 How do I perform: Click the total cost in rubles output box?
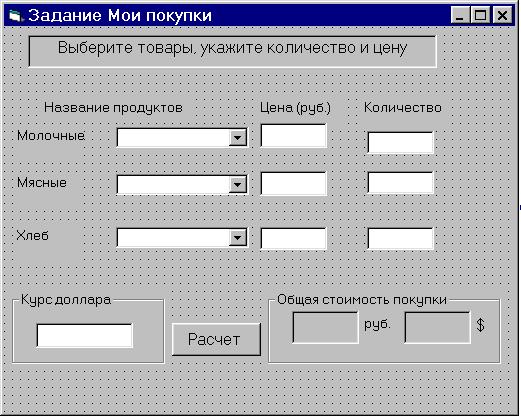[325, 327]
